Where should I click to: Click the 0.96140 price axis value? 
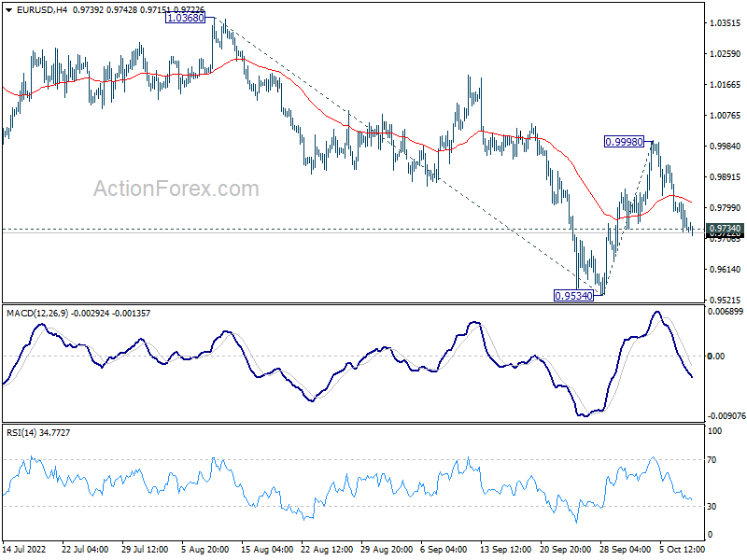726,270
